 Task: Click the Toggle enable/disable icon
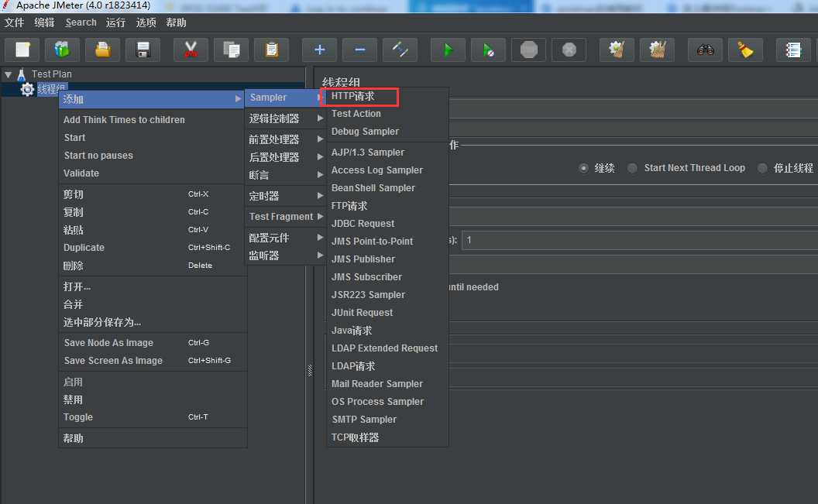(x=400, y=50)
